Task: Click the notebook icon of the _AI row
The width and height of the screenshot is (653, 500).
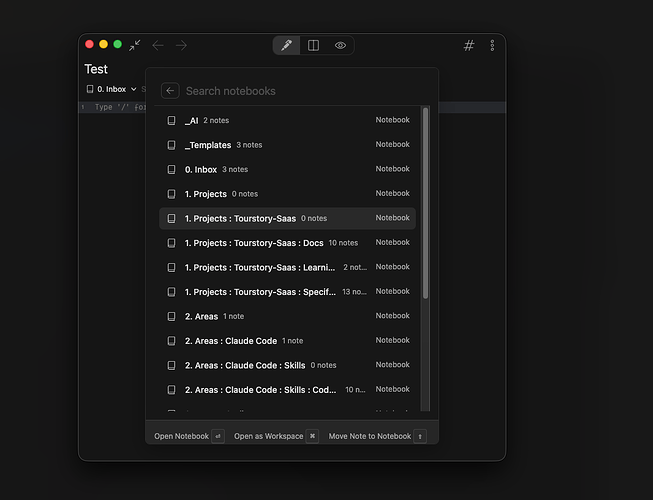Action: click(x=172, y=120)
